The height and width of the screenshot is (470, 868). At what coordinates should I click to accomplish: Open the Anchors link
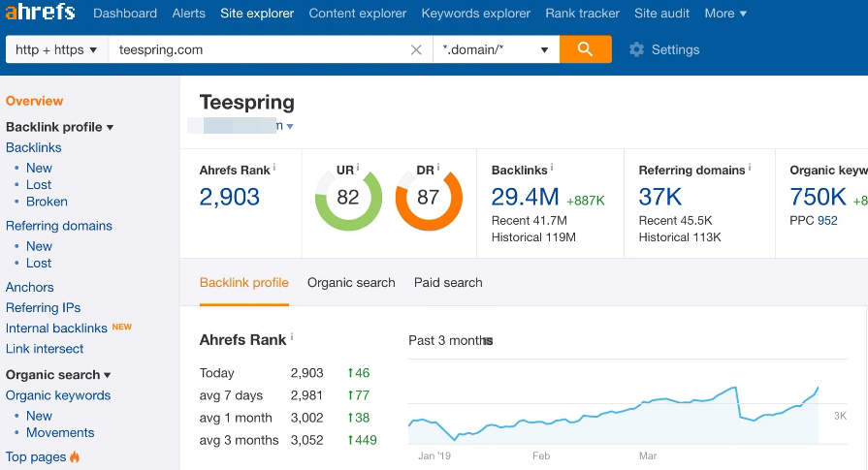[29, 288]
